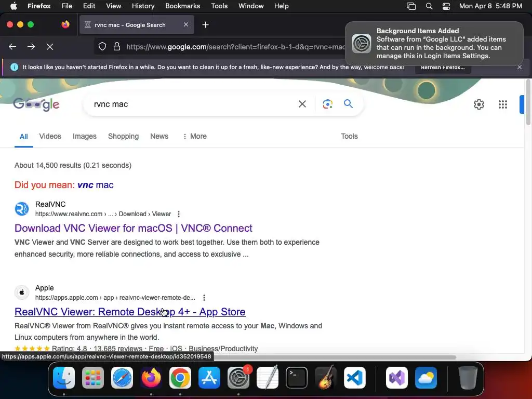Image resolution: width=532 pixels, height=399 pixels.
Task: Open Visual Studio from the dock
Action: point(396,378)
